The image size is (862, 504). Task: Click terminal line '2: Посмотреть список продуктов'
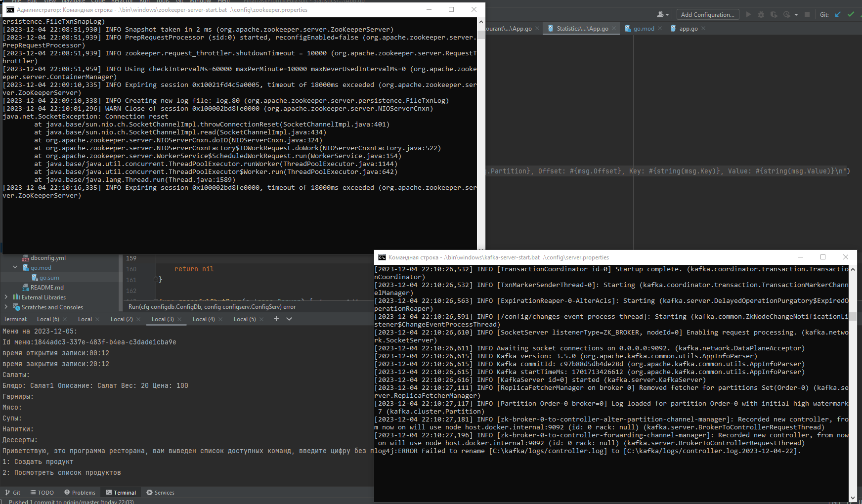[x=62, y=472]
